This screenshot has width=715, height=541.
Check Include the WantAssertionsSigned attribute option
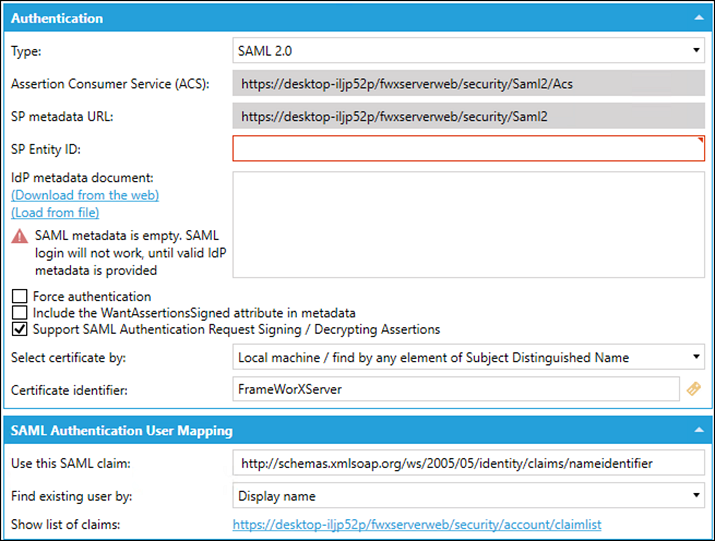click(19, 313)
